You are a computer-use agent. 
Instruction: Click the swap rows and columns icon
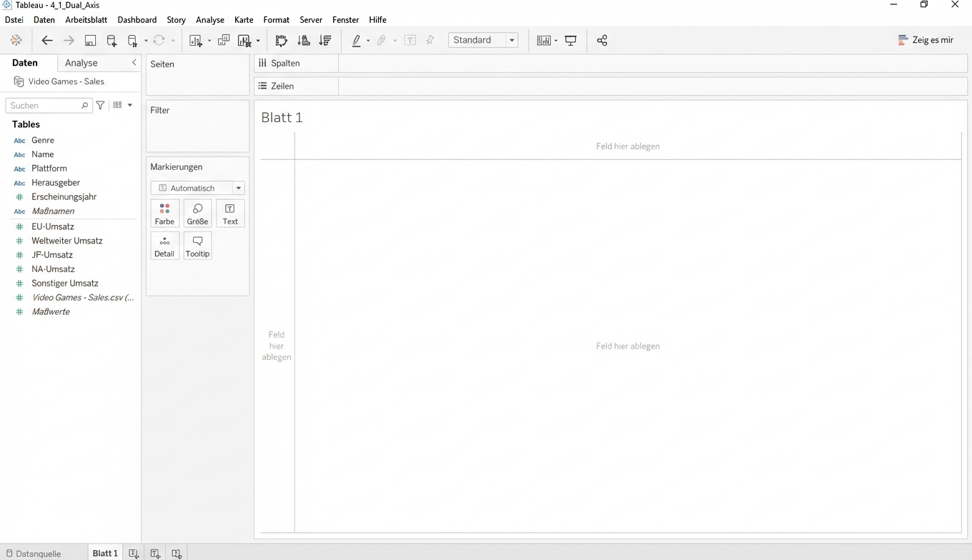pos(281,41)
